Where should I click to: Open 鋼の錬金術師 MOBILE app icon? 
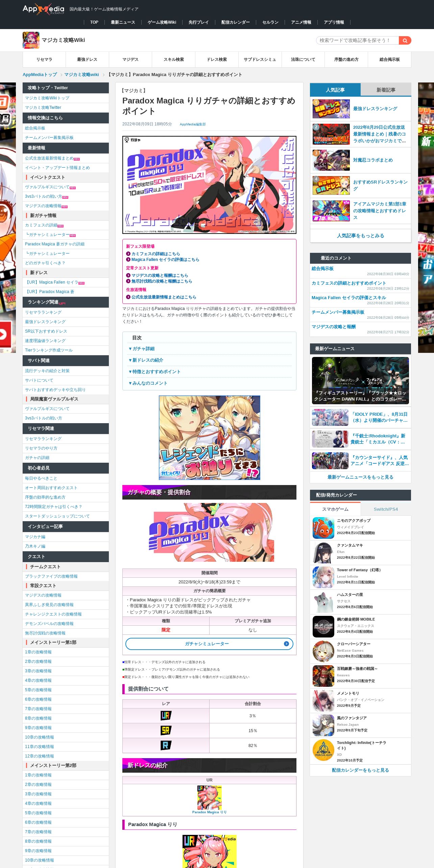pyautogui.click(x=323, y=627)
